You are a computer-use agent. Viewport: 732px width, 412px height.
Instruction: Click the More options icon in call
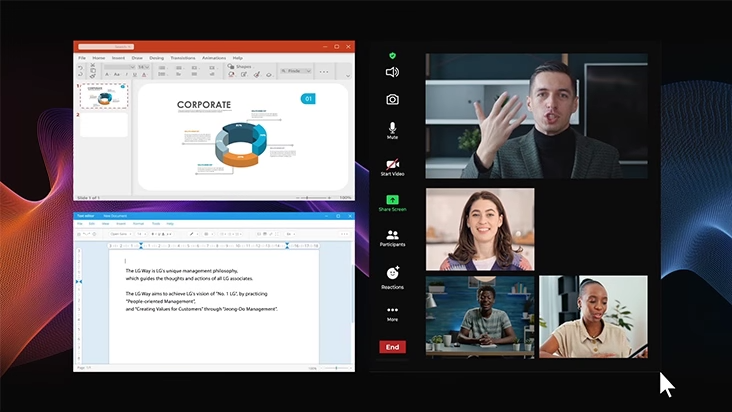pos(392,310)
